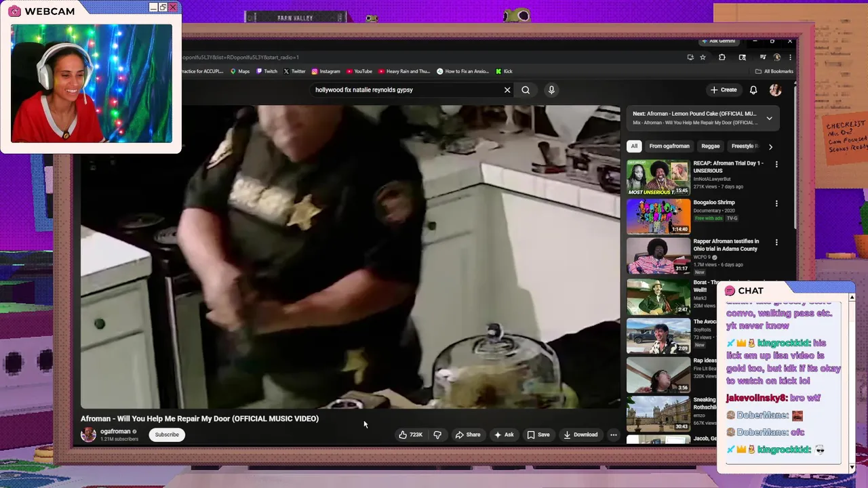Click the browser address bar URL
Image resolution: width=868 pixels, height=488 pixels.
[x=240, y=58]
